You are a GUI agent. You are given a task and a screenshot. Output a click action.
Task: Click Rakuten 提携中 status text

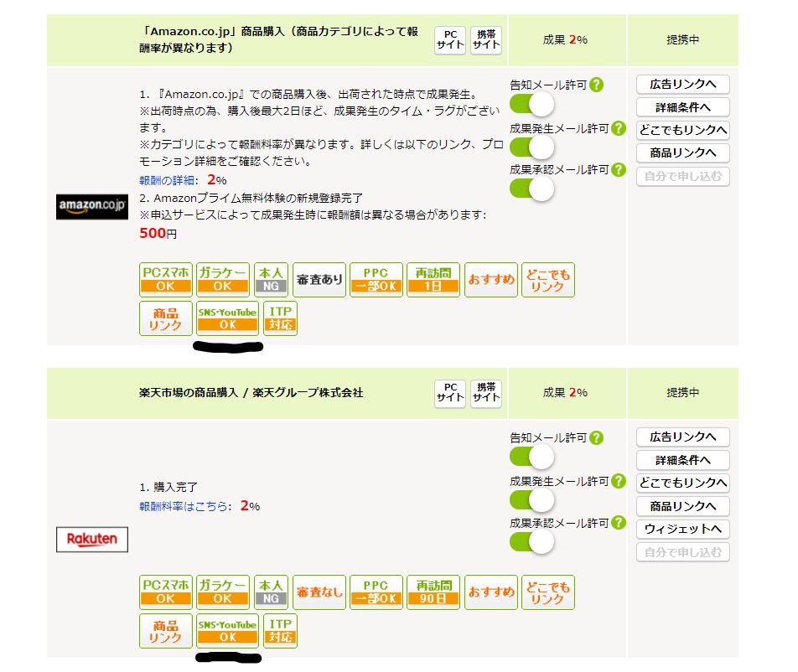[x=683, y=393]
